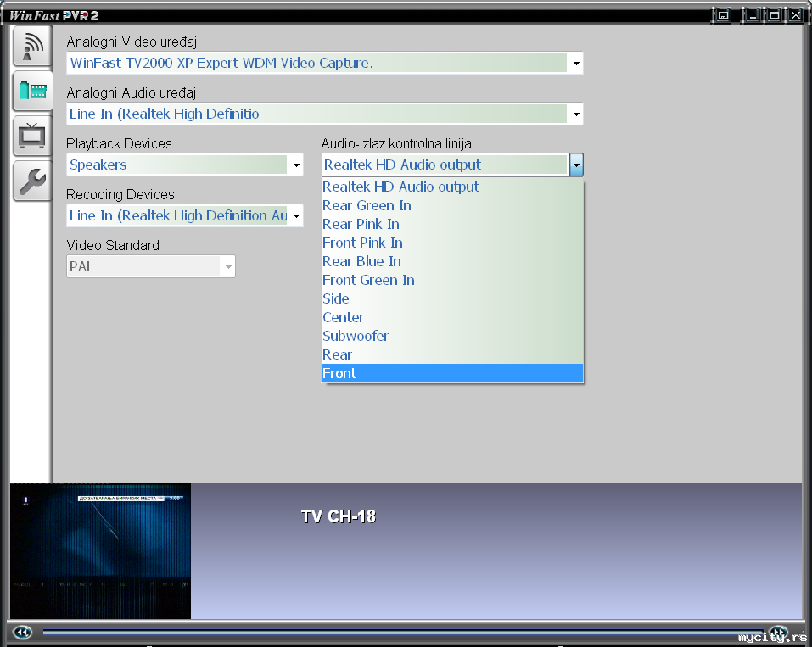
Task: Select the capture device settings icon
Action: [x=32, y=91]
